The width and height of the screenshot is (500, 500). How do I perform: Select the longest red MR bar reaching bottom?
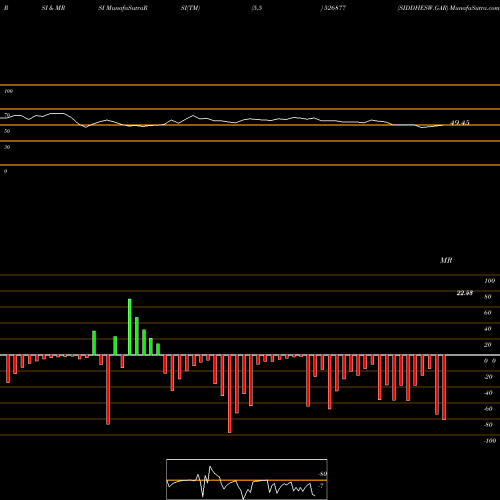coord(230,394)
